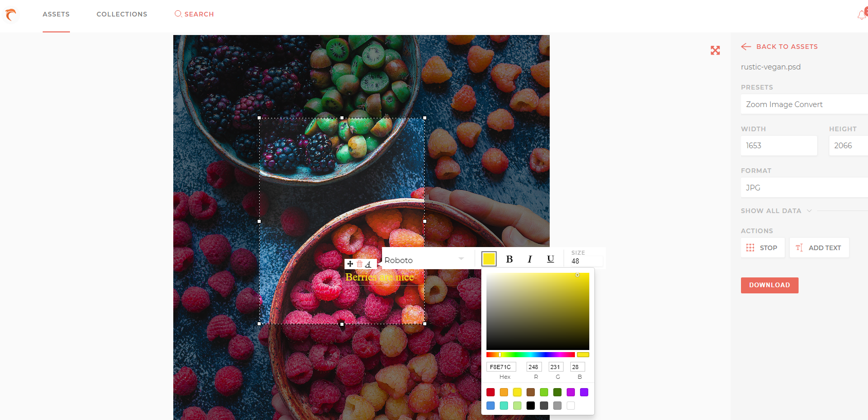Toggle bold formatting
The height and width of the screenshot is (420, 868).
click(509, 259)
